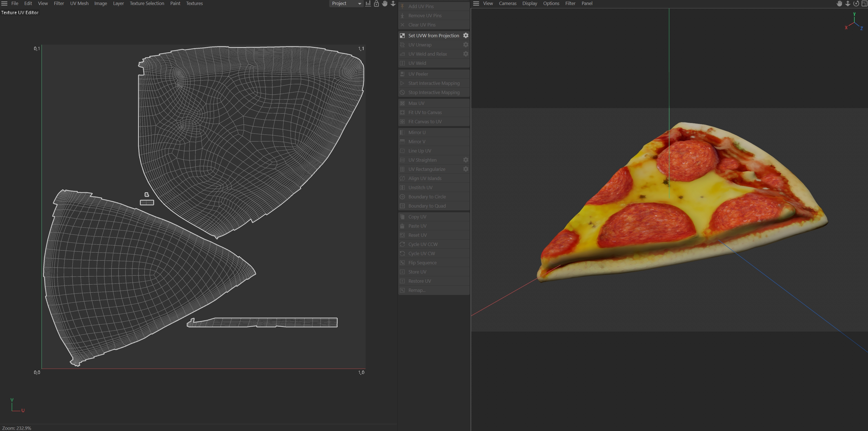Open the Display menu in viewport

click(x=529, y=3)
